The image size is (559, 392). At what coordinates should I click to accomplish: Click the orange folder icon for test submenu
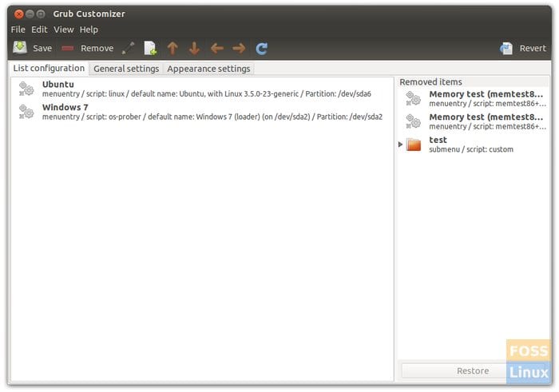(414, 145)
